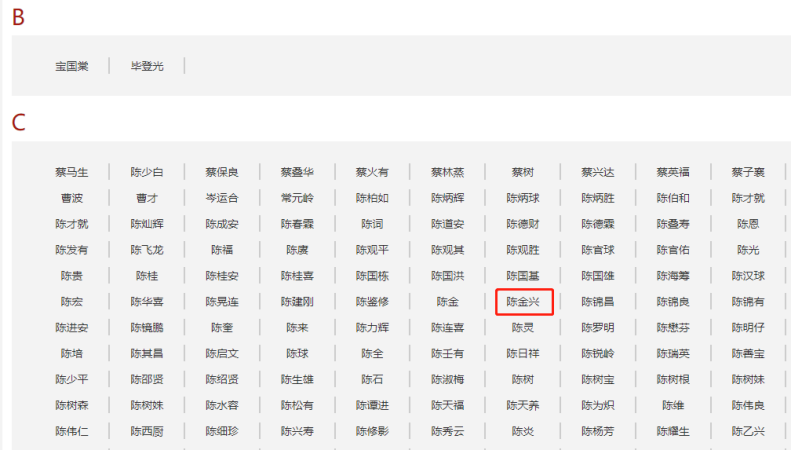
Task: Click the name 陈少白
Action: tap(147, 172)
